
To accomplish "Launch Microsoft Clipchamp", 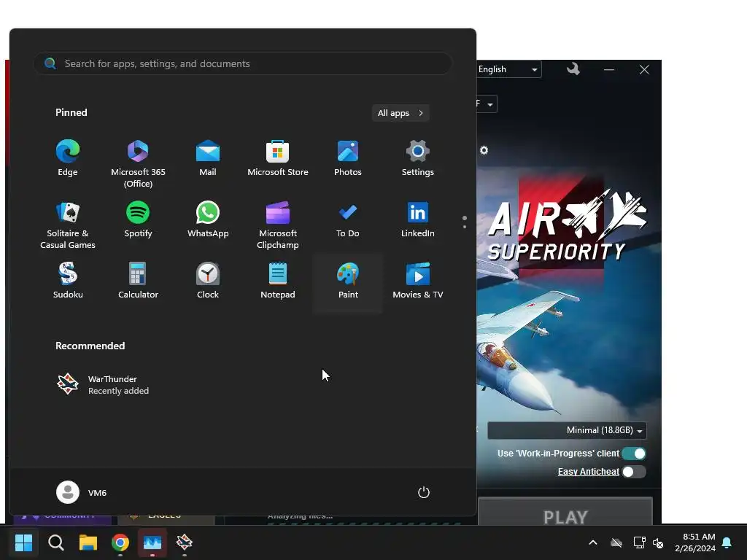I will (x=278, y=225).
